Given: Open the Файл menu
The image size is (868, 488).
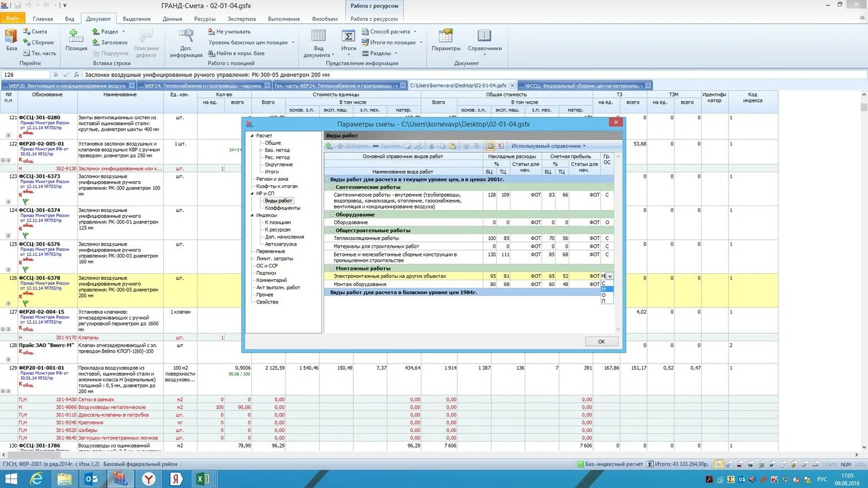Looking at the screenshot, I should point(12,19).
